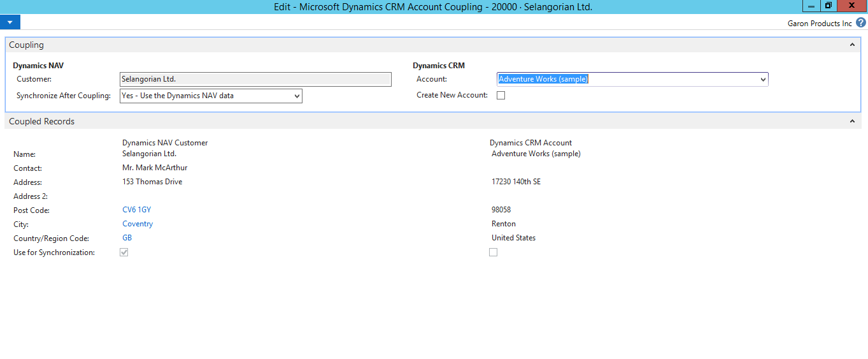Close the Account Coupling window
Screen dimensions: 868x359
coord(852,6)
